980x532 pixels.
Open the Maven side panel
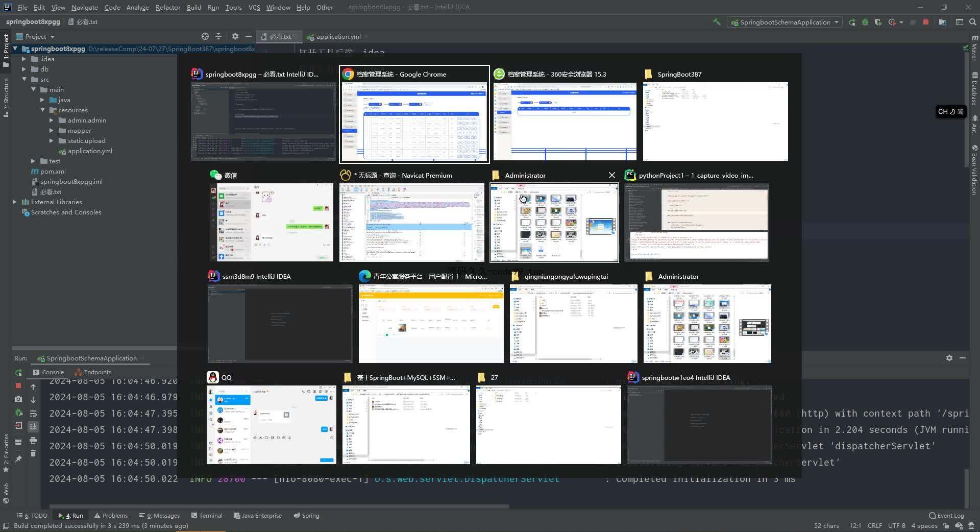(974, 47)
